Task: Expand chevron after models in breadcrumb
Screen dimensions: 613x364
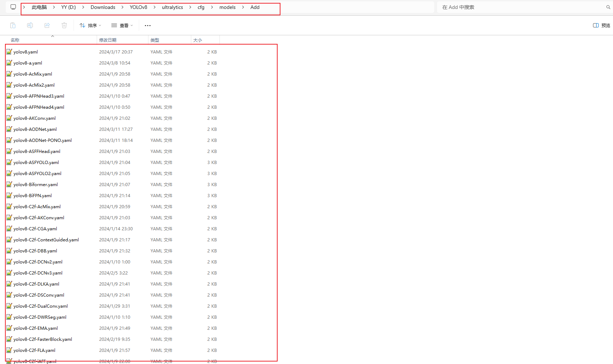Action: point(243,7)
